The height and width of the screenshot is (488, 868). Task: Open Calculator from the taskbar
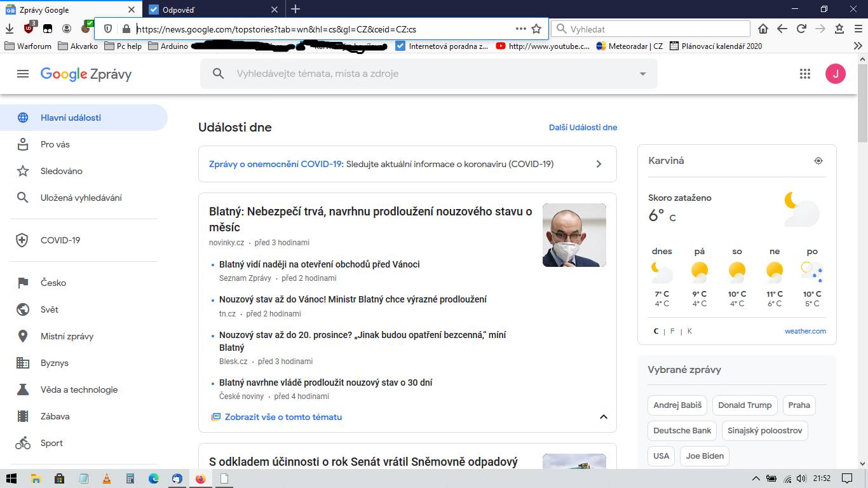pos(130,478)
